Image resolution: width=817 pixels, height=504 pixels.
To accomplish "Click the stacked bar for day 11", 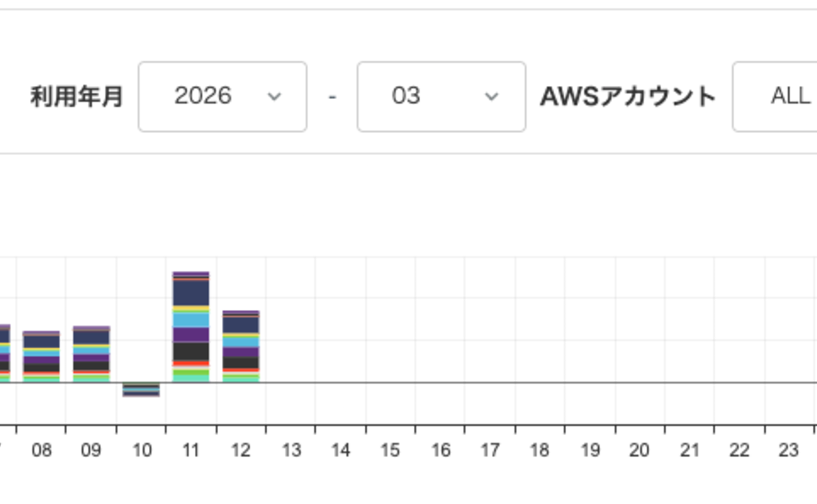I will click(191, 327).
